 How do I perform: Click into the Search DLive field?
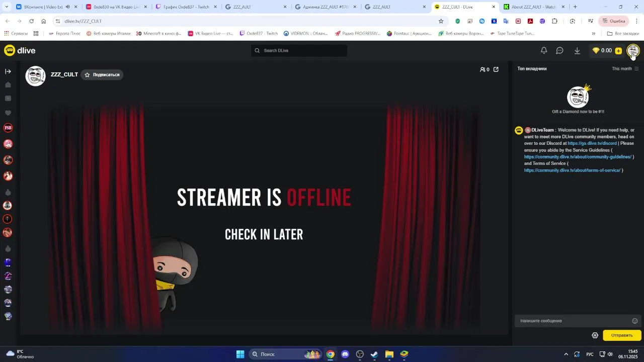299,50
